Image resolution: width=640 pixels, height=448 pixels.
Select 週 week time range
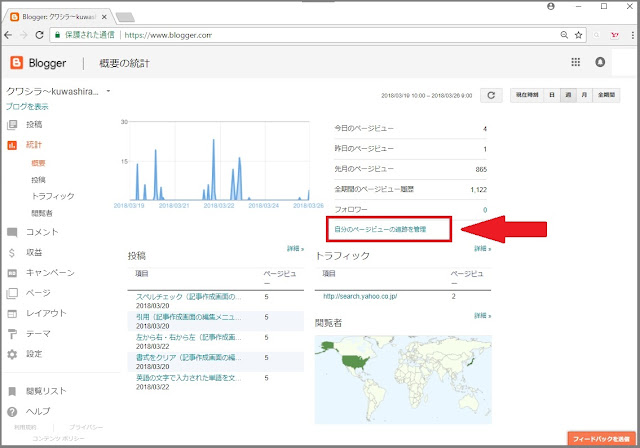coord(568,95)
